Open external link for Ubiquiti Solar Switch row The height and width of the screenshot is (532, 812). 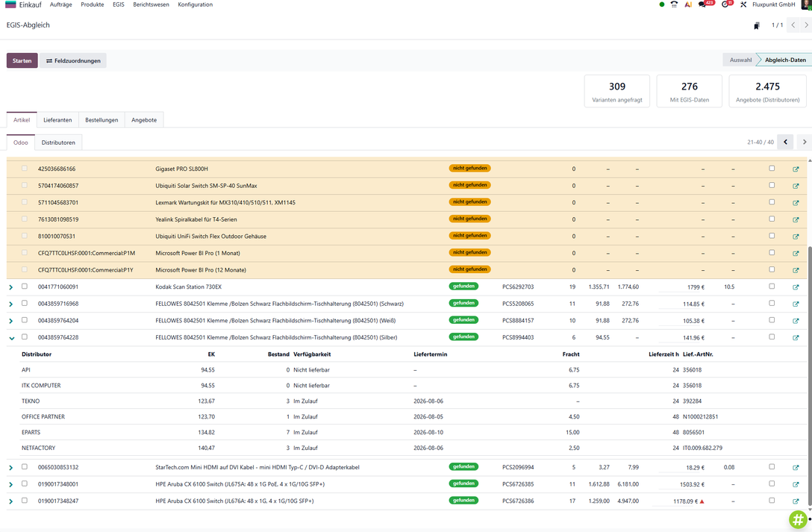point(796,186)
